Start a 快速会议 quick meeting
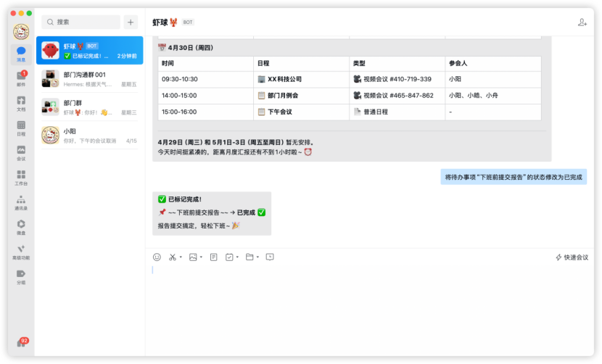The width and height of the screenshot is (602, 364). coord(572,257)
